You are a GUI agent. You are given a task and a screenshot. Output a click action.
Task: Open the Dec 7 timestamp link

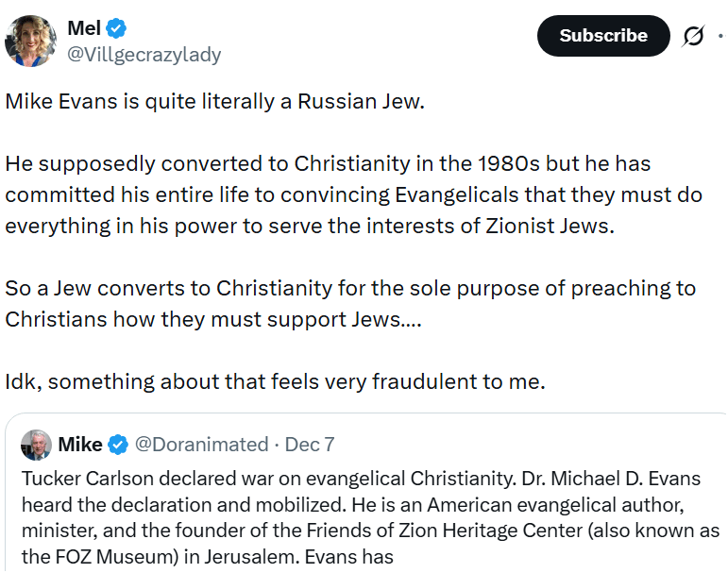point(310,444)
